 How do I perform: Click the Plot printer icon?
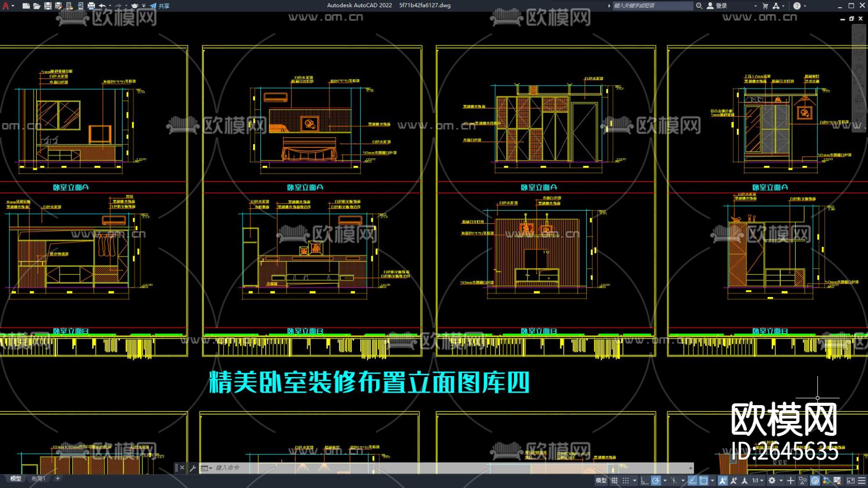[92, 6]
